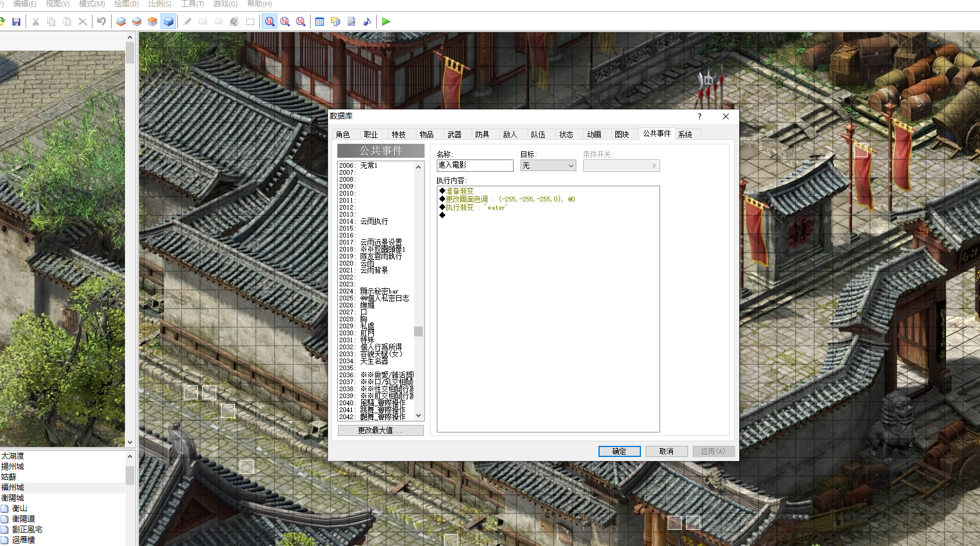Viewport: 980px width, 546px height.
Task: Choose the ellipse drawing tool
Action: pos(219,22)
